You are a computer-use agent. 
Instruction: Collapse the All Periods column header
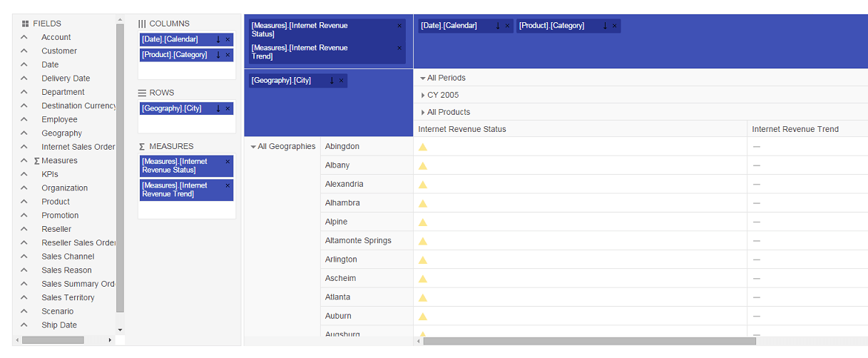click(423, 78)
